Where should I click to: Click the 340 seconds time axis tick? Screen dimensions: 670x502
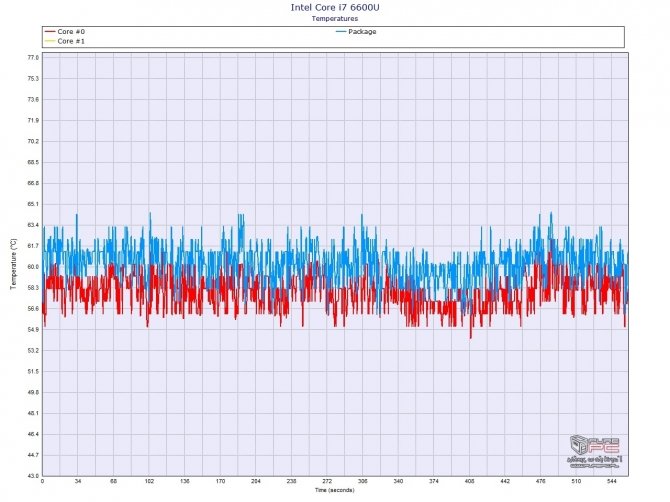point(398,481)
